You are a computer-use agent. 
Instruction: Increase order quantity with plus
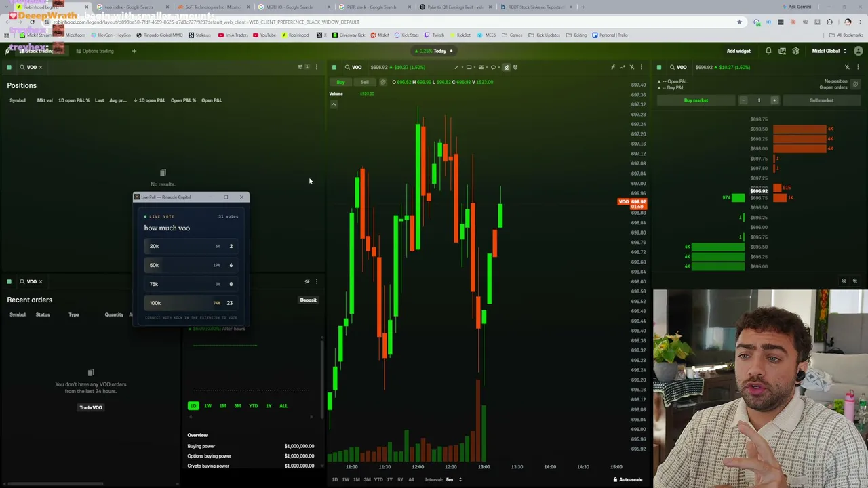click(x=774, y=100)
